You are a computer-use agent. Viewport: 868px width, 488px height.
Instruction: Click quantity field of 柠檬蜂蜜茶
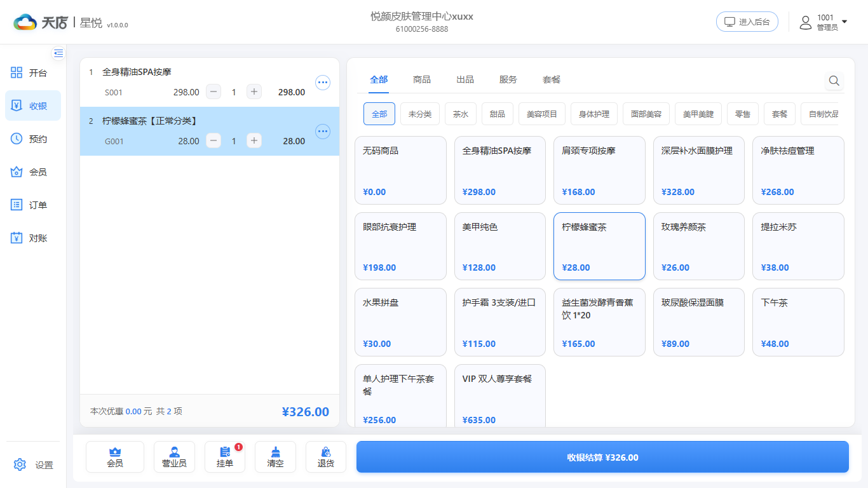[x=234, y=141]
